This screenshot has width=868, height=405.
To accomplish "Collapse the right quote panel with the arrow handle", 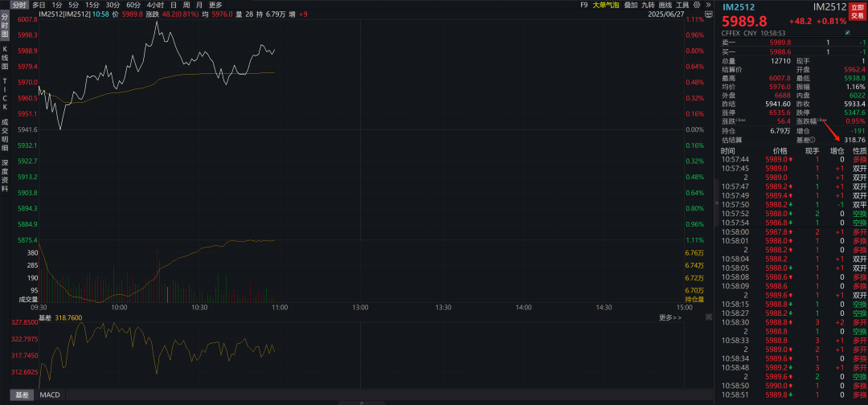I will point(716,203).
